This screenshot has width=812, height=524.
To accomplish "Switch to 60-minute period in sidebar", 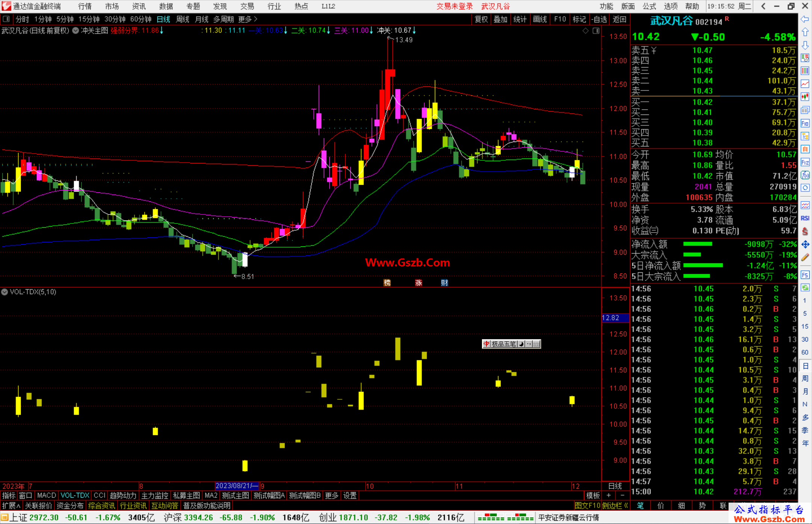I will [x=805, y=352].
